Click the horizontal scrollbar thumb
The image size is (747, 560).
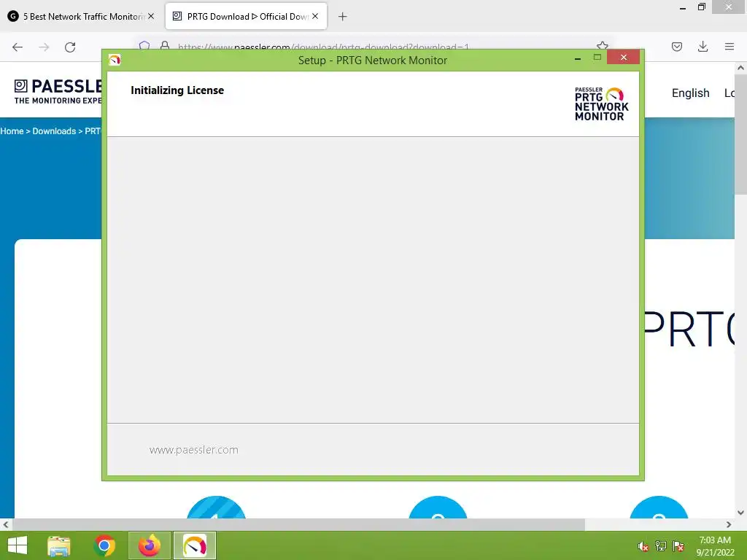298,524
